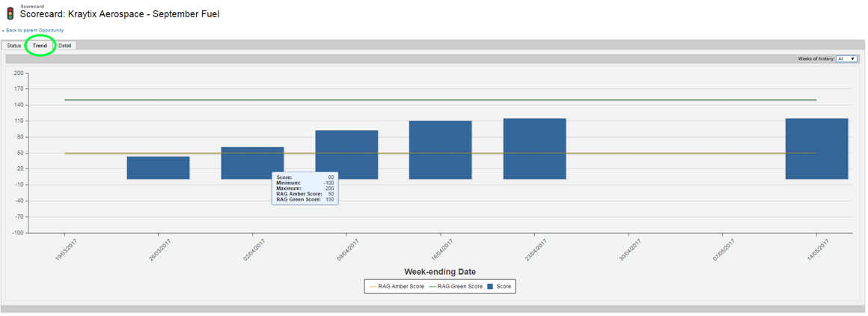This screenshot has width=868, height=316.
Task: Select the Trend tab
Action: point(40,46)
